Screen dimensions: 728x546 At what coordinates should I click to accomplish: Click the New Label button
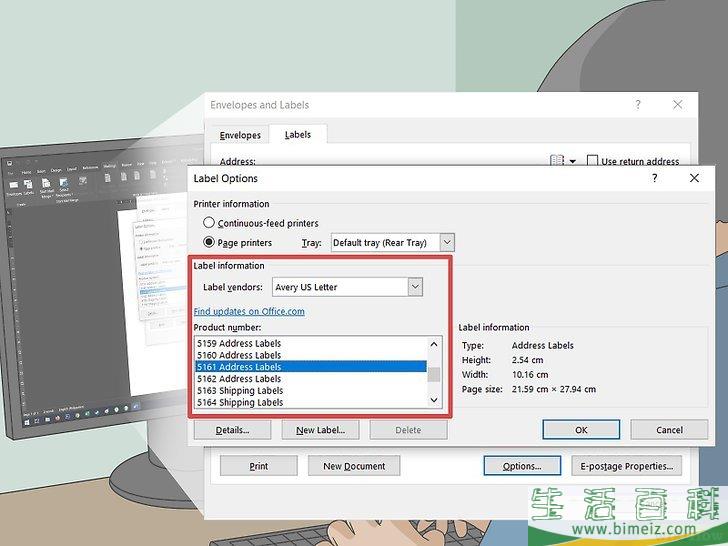[x=320, y=430]
